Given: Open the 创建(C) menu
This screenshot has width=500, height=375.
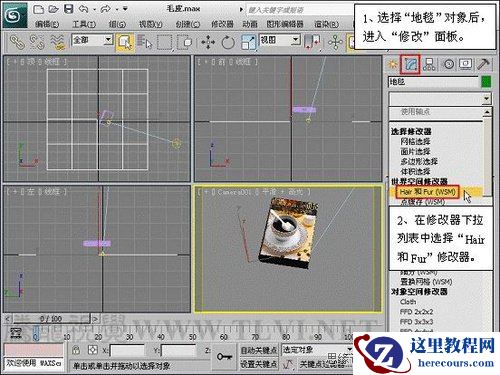Looking at the screenshot, I should coord(188,24).
